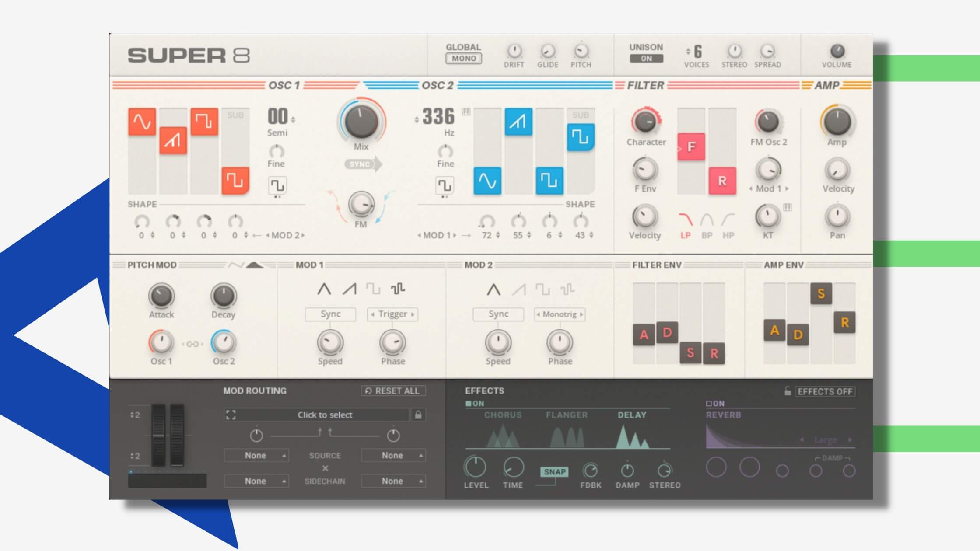980x551 pixels.
Task: Click the Filter F cutoff slider
Action: [691, 146]
